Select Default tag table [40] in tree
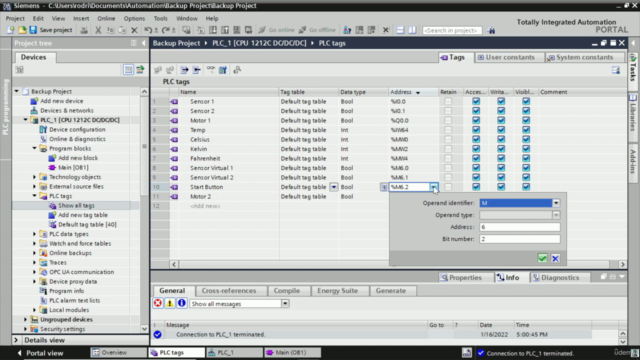The image size is (640, 360). tap(87, 224)
